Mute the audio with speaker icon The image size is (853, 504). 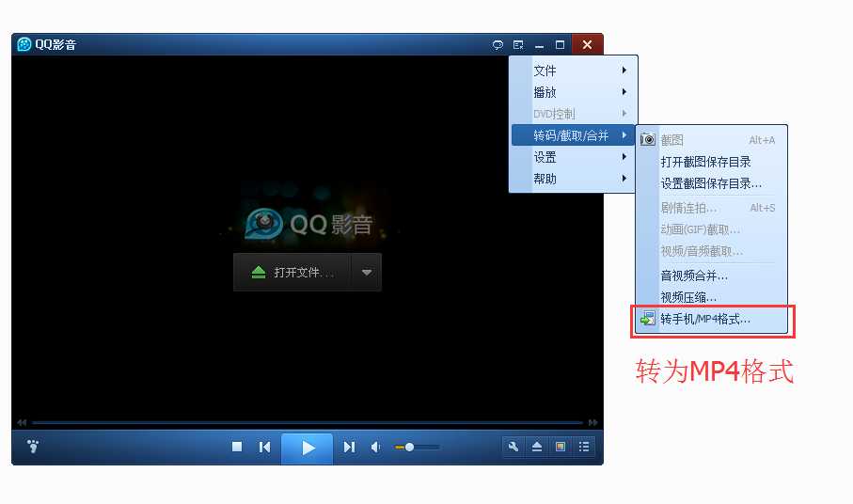pos(375,447)
